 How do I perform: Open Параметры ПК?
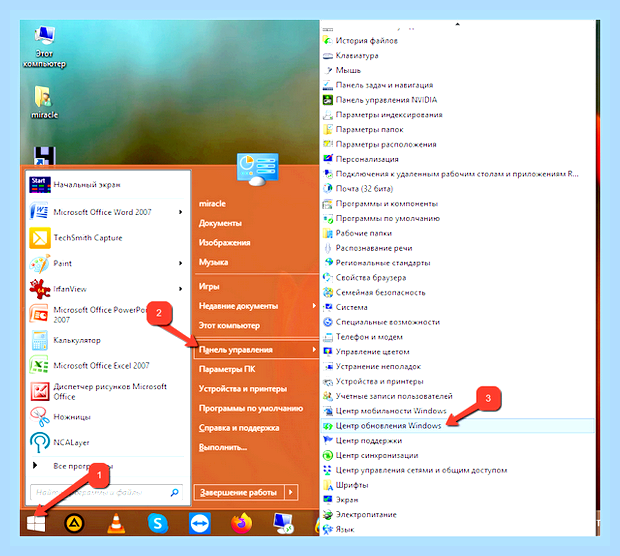227,369
